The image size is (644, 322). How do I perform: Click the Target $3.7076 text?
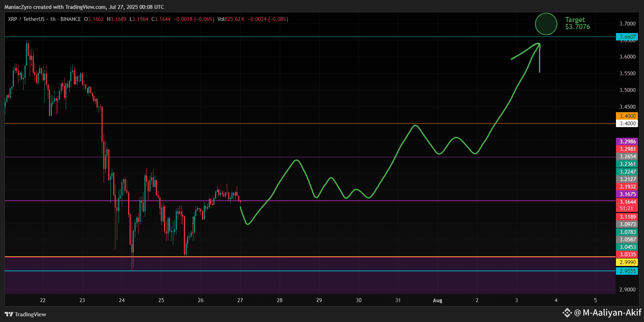pyautogui.click(x=578, y=23)
